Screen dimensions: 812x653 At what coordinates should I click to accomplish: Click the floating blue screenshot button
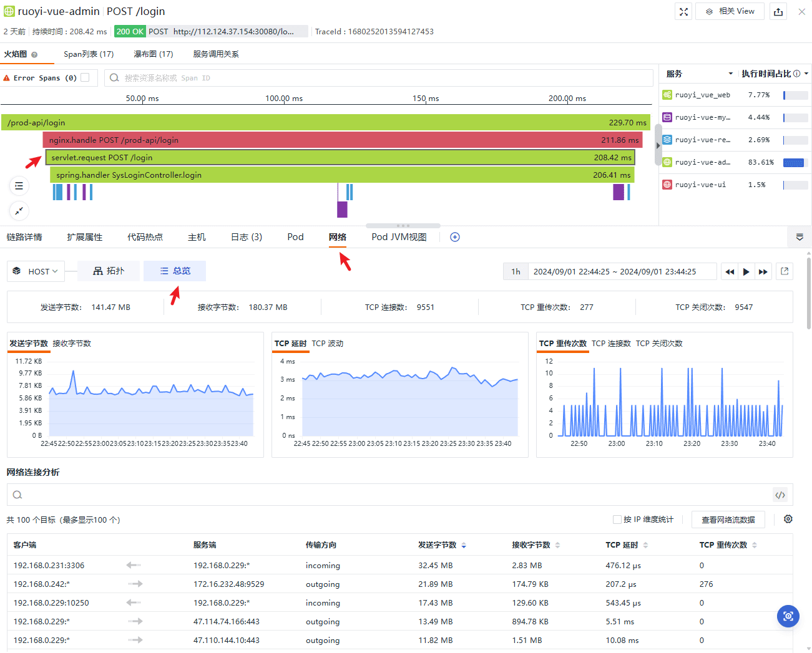(x=788, y=616)
